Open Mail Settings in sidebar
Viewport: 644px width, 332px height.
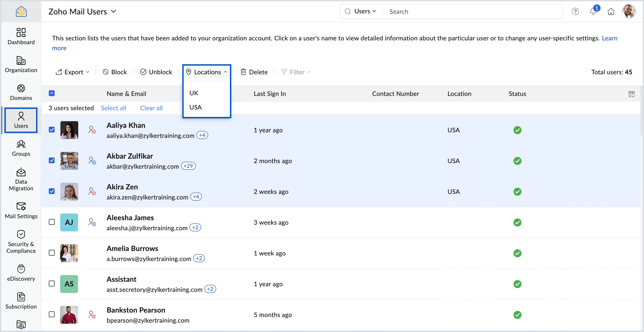pyautogui.click(x=21, y=210)
